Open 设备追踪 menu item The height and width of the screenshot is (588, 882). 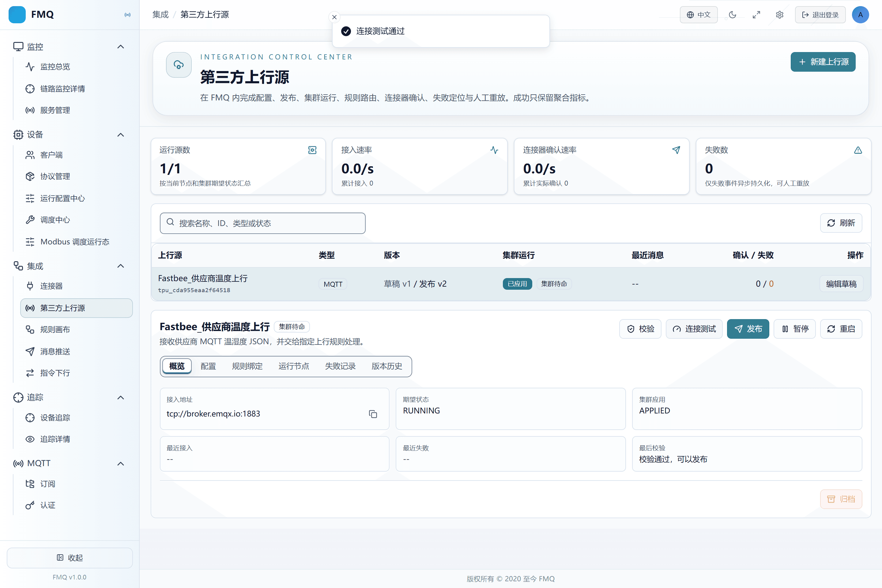(77, 418)
